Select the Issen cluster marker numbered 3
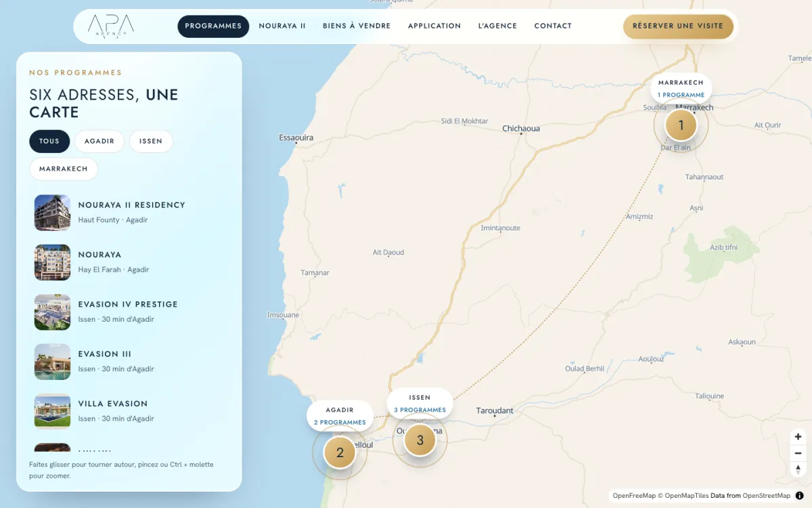Screen dimensions: 812x508 (420, 440)
